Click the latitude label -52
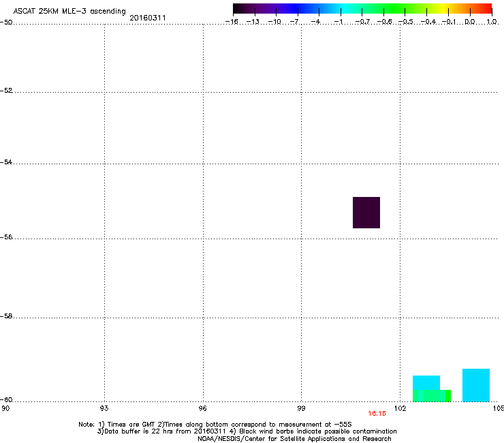 pyautogui.click(x=6, y=91)
